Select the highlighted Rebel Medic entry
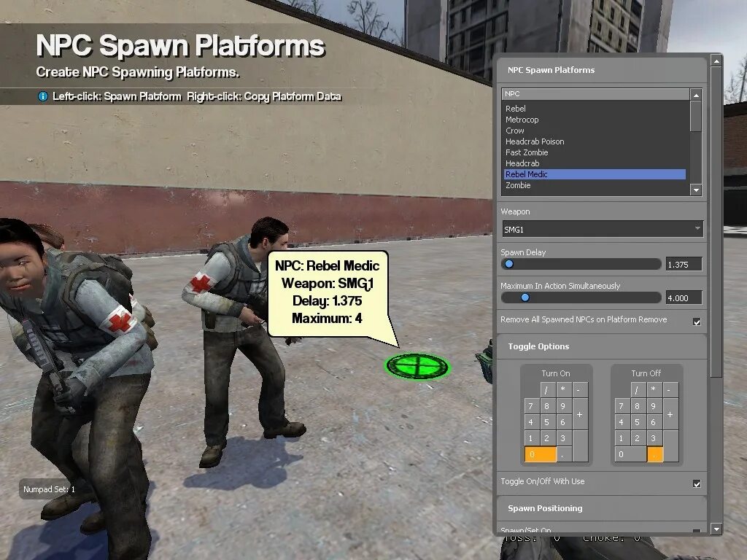The height and width of the screenshot is (560, 747). click(x=595, y=174)
